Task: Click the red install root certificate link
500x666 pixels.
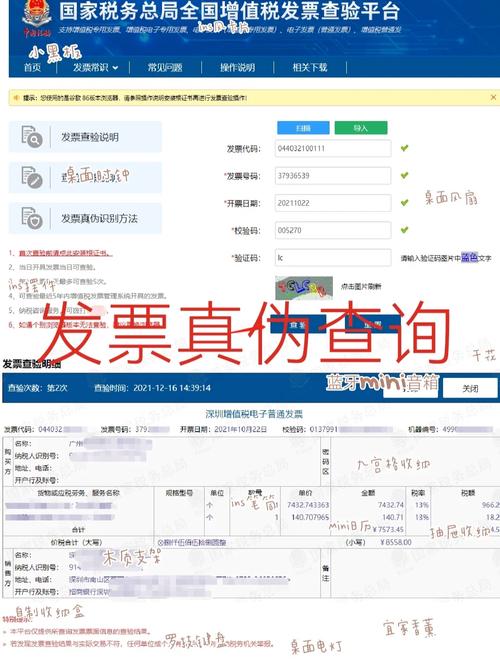Action: pyautogui.click(x=65, y=253)
